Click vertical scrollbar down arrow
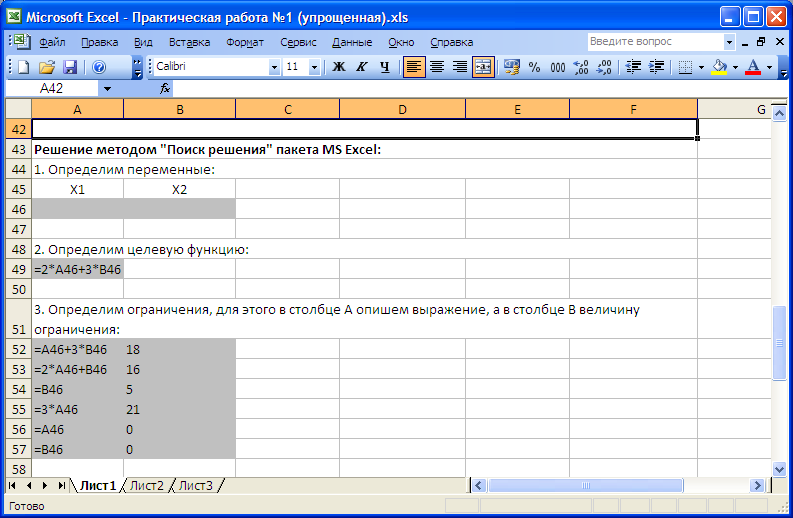Screen dimensions: 793x518 click(x=779, y=469)
